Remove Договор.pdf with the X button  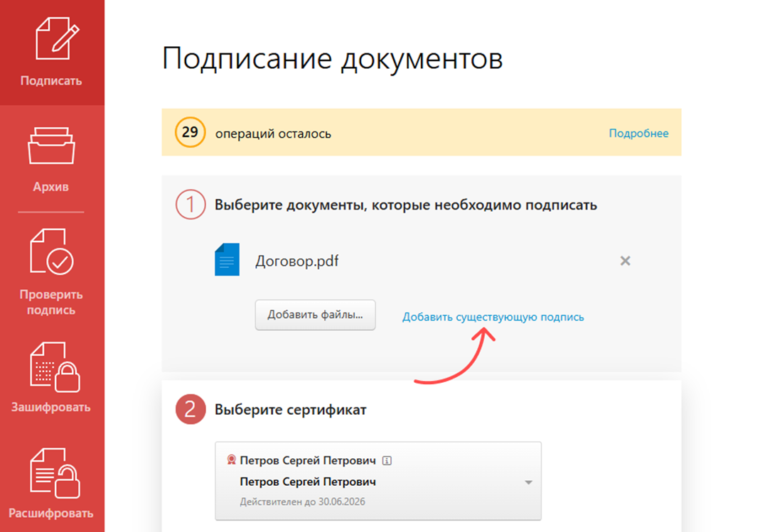point(625,261)
